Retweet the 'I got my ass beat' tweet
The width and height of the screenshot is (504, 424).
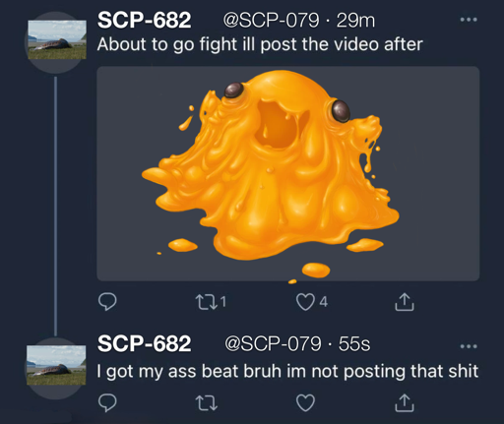(x=207, y=402)
